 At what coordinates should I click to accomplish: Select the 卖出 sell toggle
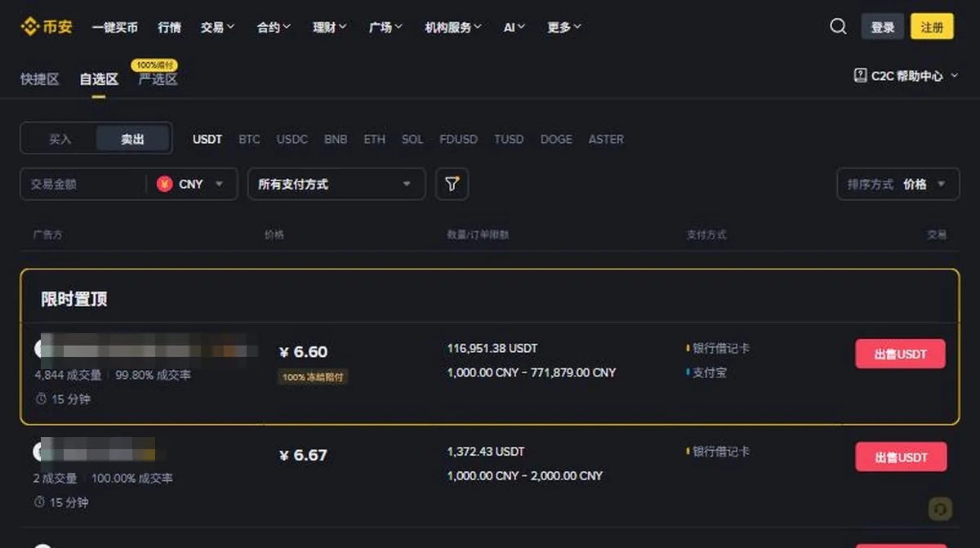click(132, 139)
